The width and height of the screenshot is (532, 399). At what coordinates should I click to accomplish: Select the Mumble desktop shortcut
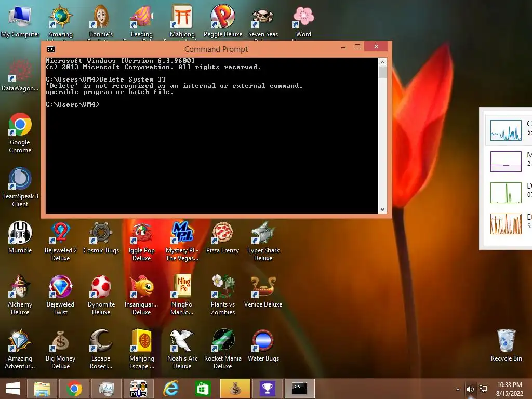[x=20, y=237]
